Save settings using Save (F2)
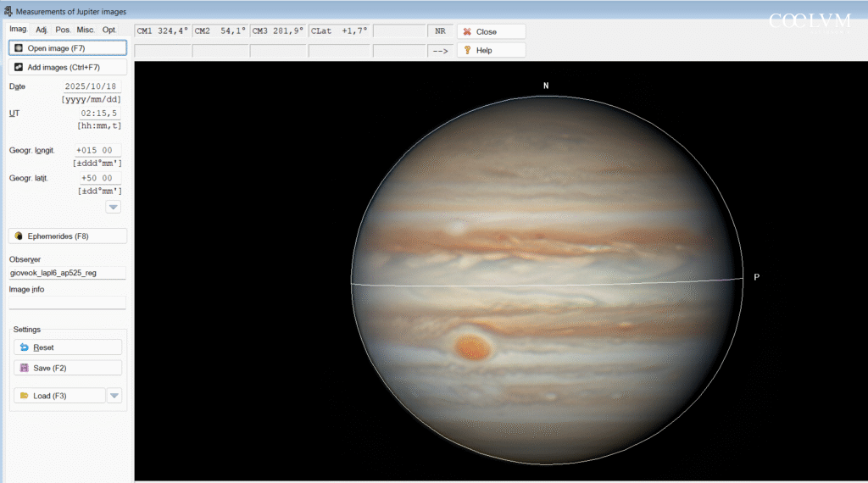Image resolution: width=868 pixels, height=483 pixels. click(x=68, y=368)
